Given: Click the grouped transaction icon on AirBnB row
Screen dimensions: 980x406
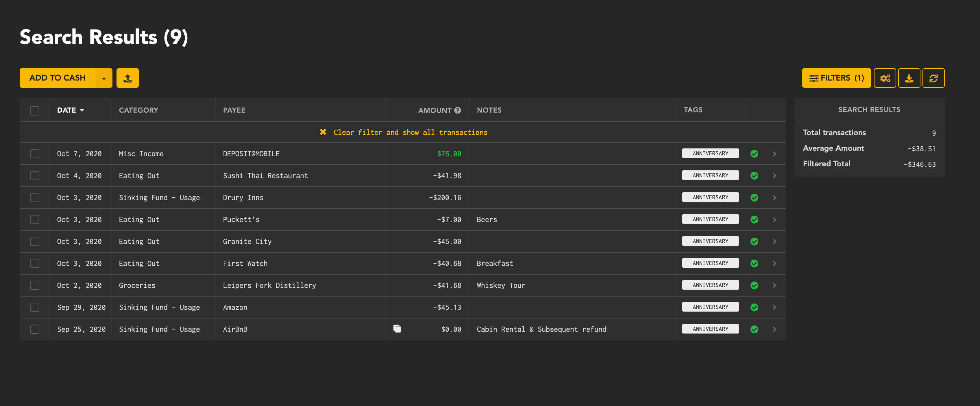Looking at the screenshot, I should coord(397,329).
